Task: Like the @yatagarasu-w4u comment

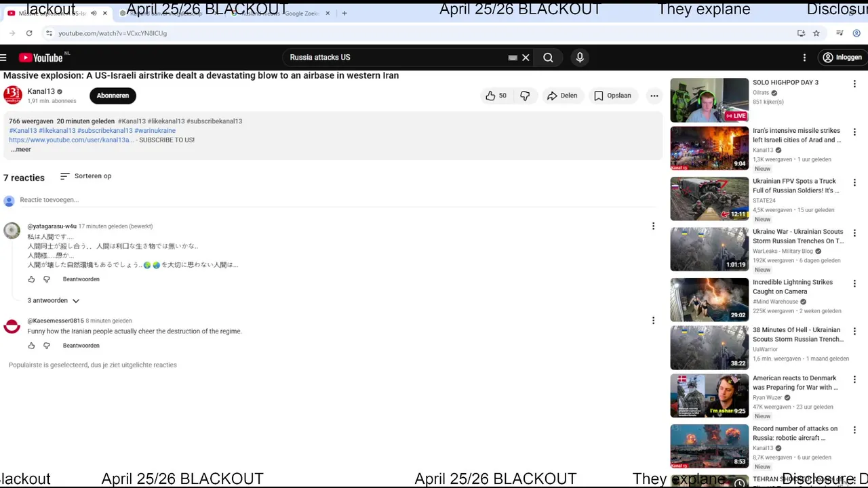Action: click(x=31, y=279)
